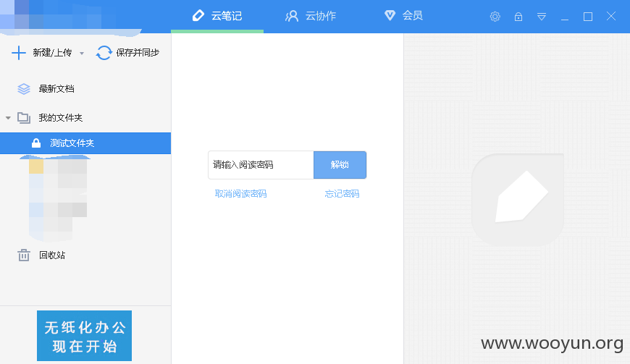Click the lock icon in title bar
Screen dimensions: 630x364
(x=518, y=17)
